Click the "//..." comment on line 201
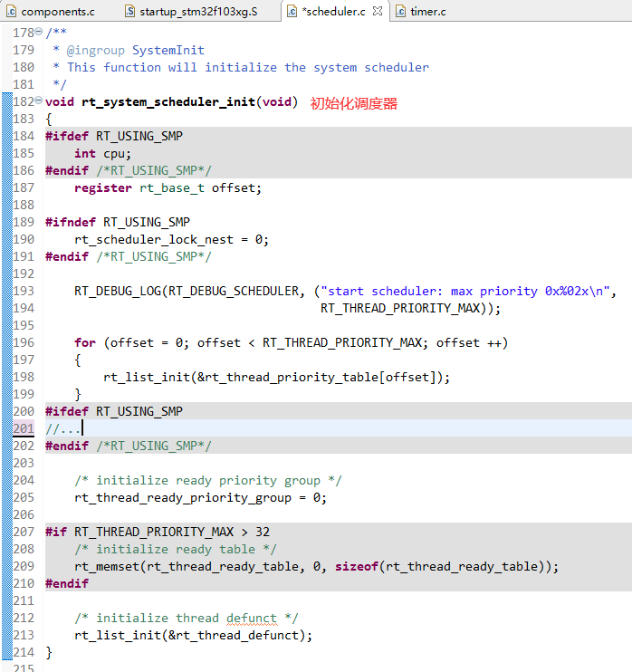 pyautogui.click(x=62, y=428)
